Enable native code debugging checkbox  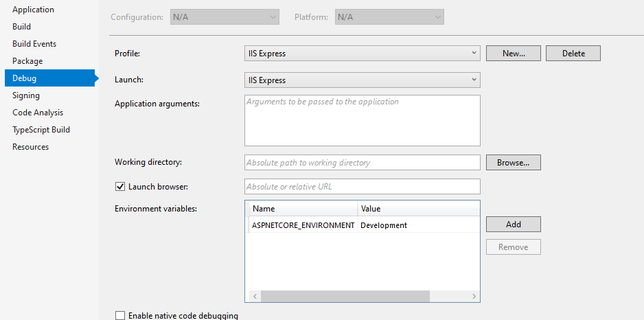(x=120, y=316)
